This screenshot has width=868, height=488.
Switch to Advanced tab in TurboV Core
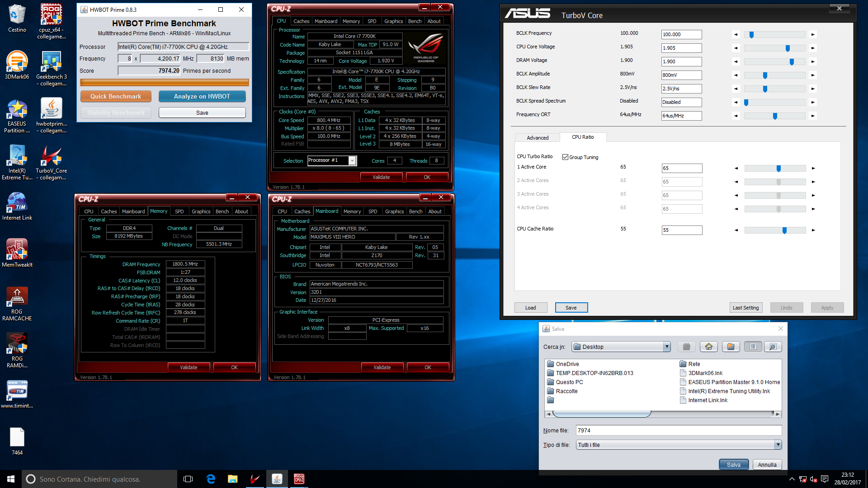pos(538,138)
